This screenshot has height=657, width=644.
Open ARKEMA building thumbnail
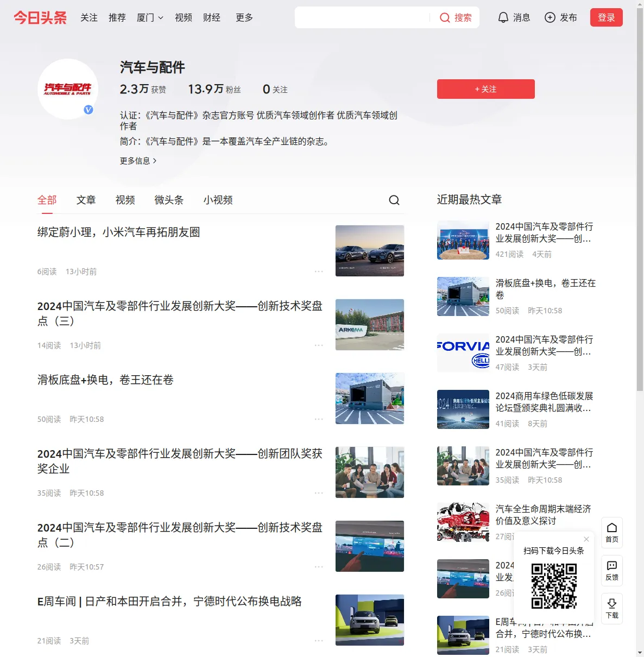click(x=370, y=325)
